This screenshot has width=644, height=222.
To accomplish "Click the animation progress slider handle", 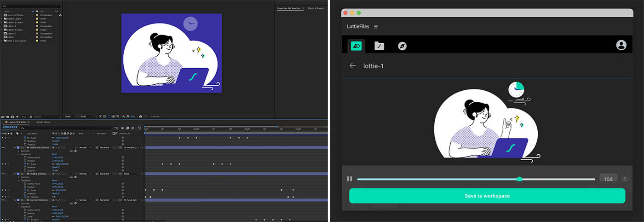I will coord(519,179).
